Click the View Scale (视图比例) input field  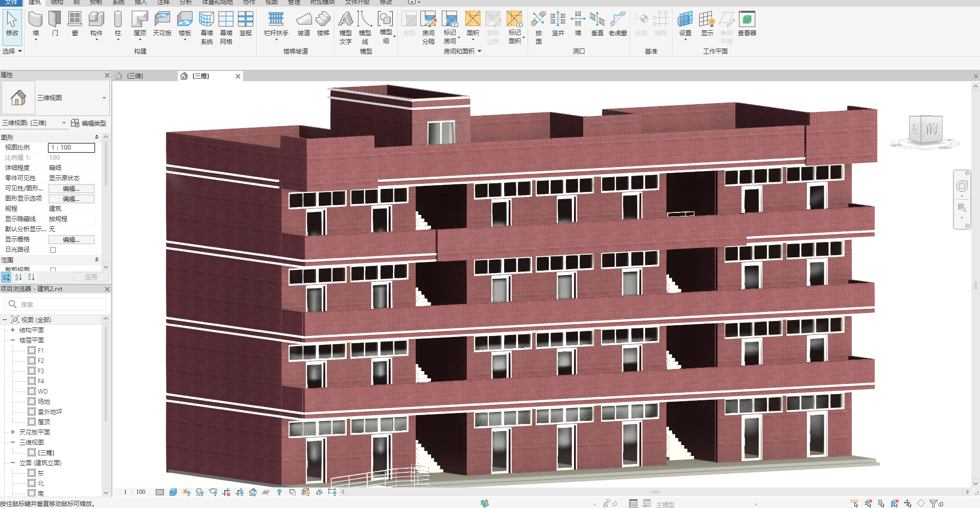[71, 148]
